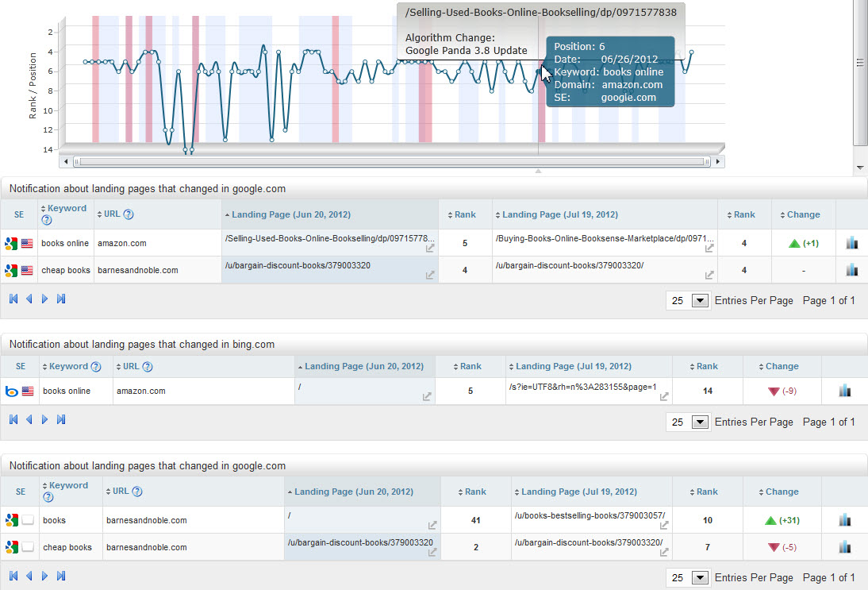Sort bottom table by Keyword column
Screen dimensions: 868x590
(x=67, y=485)
